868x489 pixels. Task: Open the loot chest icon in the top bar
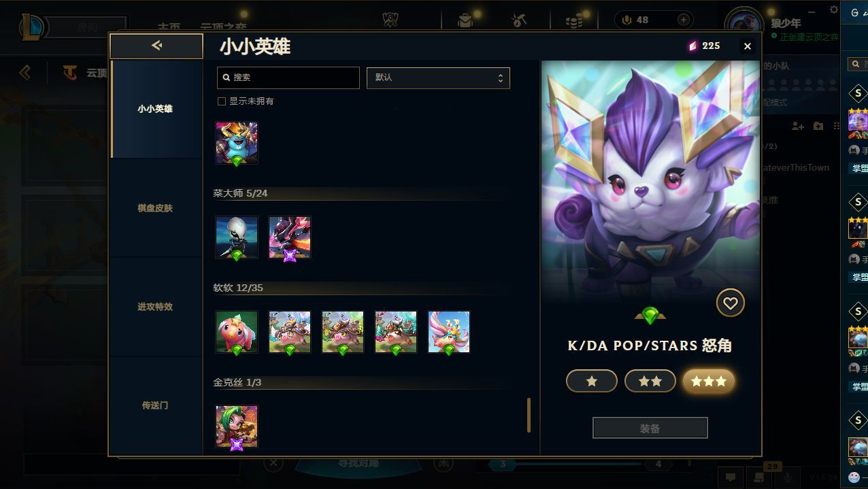click(x=465, y=20)
